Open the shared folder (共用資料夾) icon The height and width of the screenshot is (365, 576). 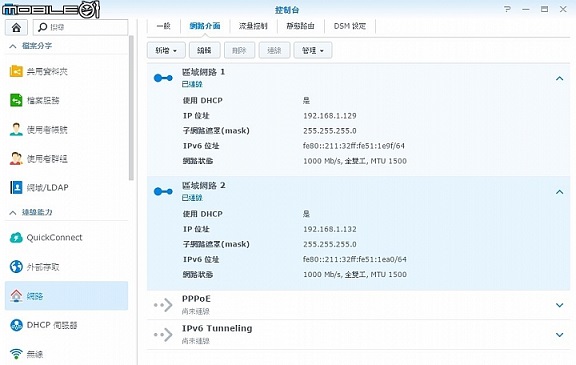[x=16, y=71]
